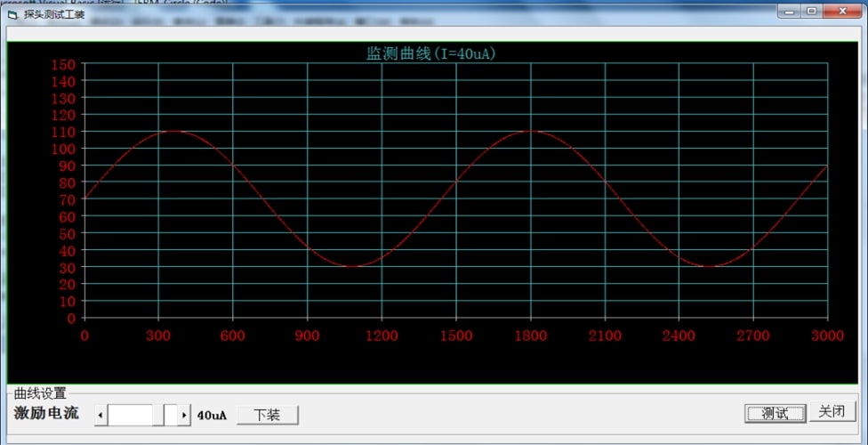
Task: Click x-axis label 300
Action: [158, 336]
